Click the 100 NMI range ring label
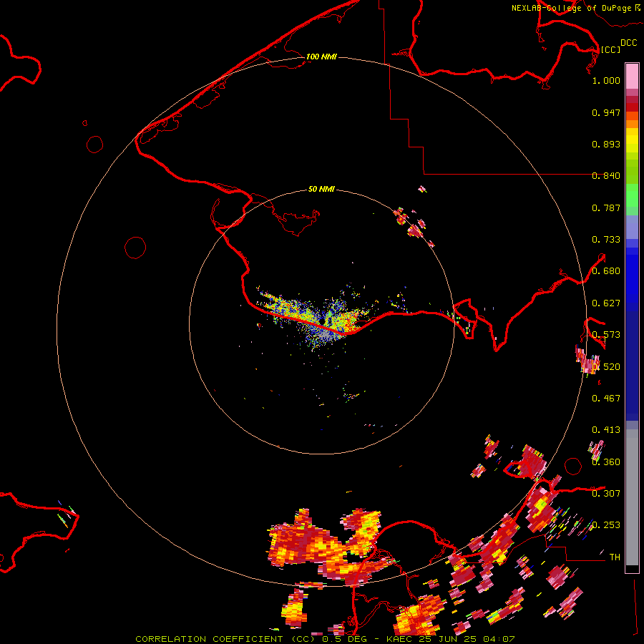644x644 pixels. point(321,57)
